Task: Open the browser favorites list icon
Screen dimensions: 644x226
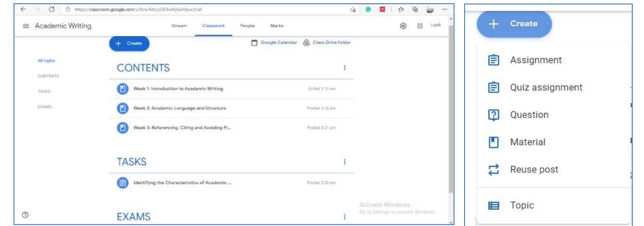Action: [401, 9]
